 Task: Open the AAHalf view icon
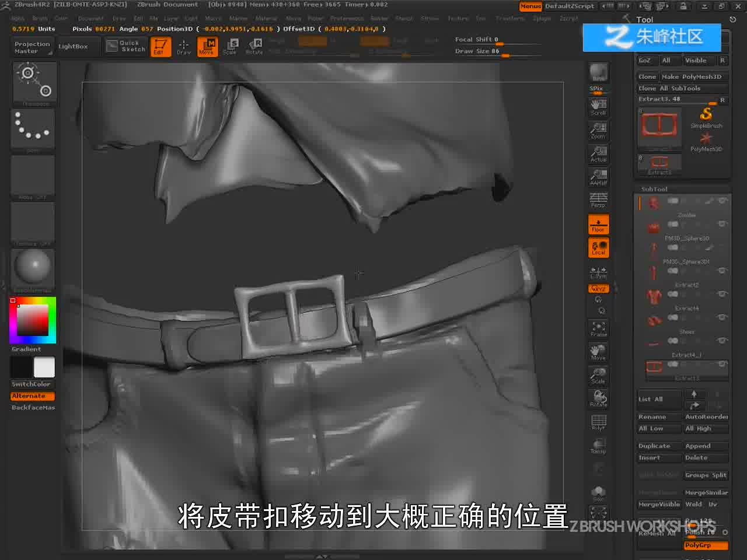(598, 177)
